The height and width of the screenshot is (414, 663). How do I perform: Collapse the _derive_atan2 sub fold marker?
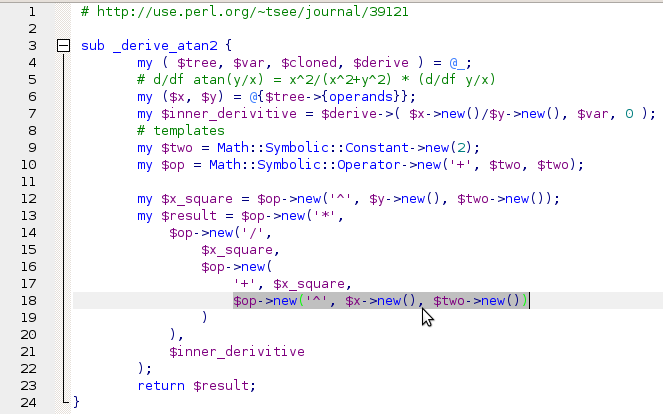63,46
